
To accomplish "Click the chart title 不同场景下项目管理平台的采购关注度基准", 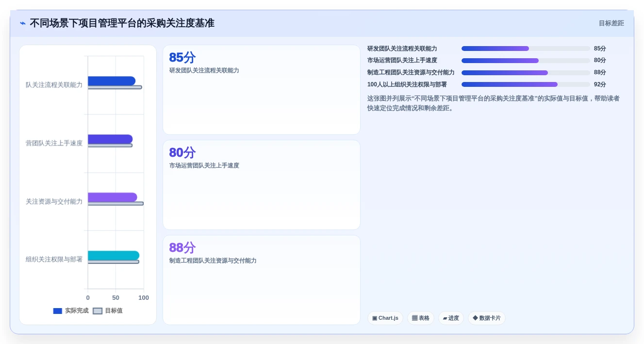I will tap(122, 23).
